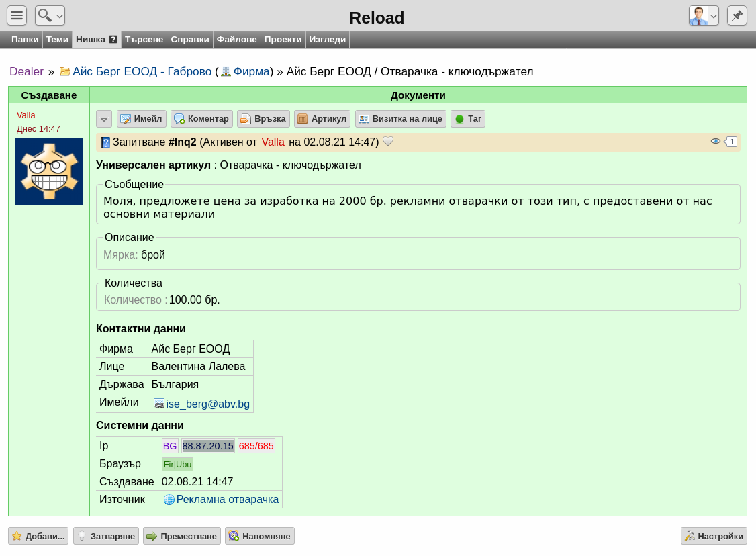Toggle the eye views indicator

(x=716, y=141)
